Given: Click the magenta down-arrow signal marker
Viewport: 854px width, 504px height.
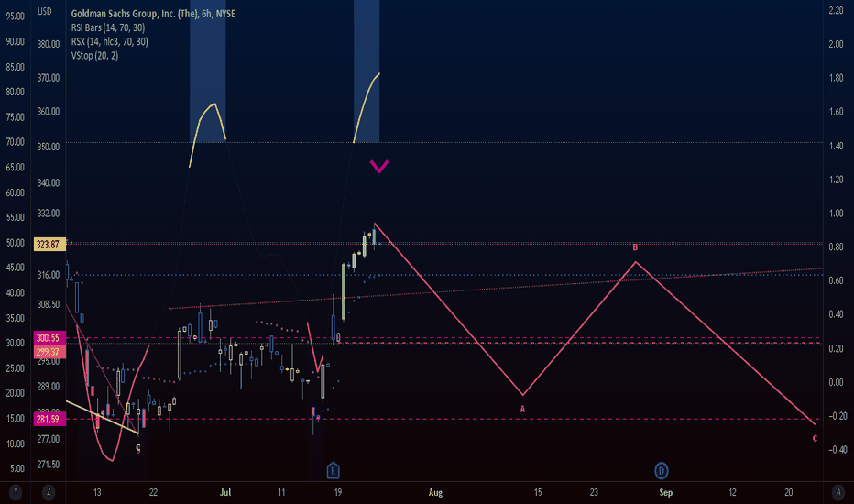Looking at the screenshot, I should 379,166.
